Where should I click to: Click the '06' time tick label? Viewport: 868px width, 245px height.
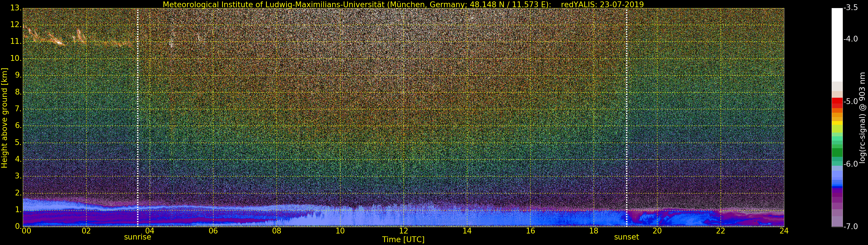tap(213, 231)
